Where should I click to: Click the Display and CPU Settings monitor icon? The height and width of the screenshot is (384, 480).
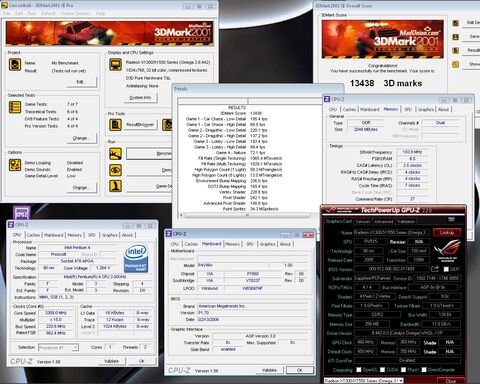(x=115, y=65)
